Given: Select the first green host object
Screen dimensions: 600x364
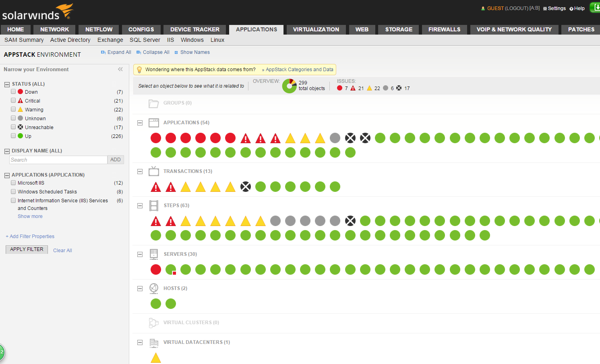Looking at the screenshot, I should click(156, 304).
